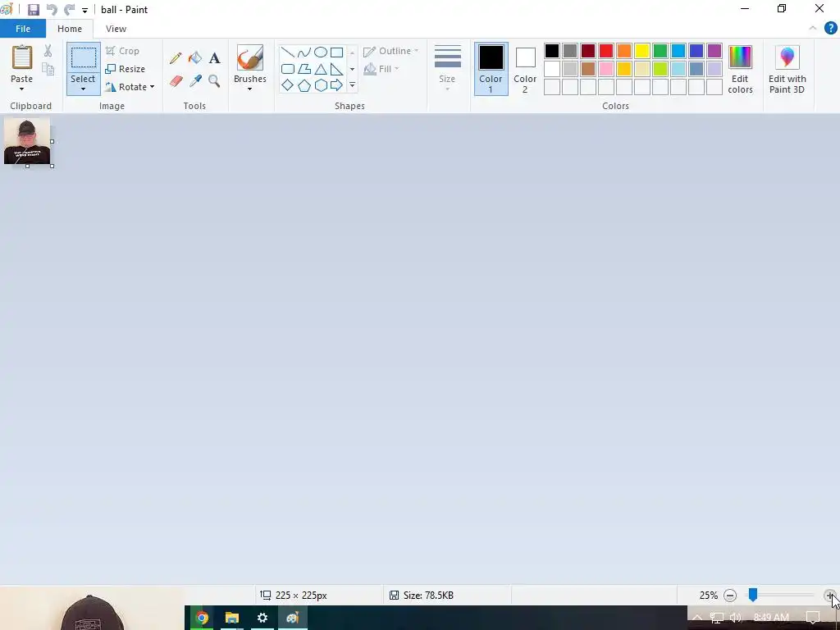The width and height of the screenshot is (840, 630).
Task: Select the Text tool
Action: (x=214, y=58)
